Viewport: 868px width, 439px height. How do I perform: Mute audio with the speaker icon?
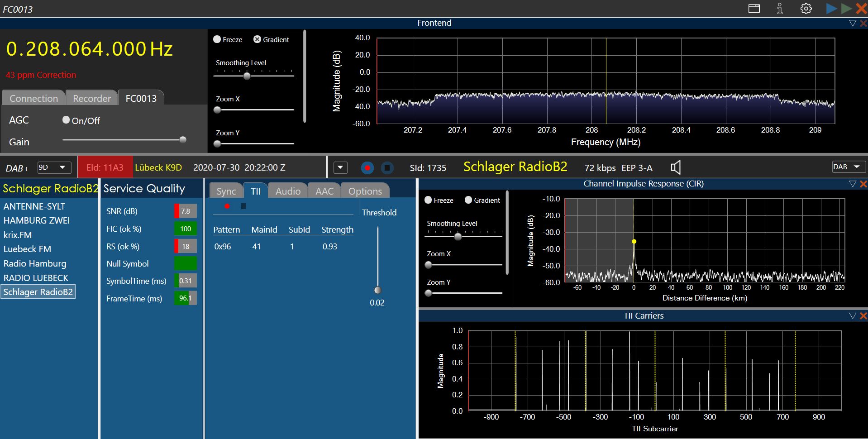(x=676, y=167)
